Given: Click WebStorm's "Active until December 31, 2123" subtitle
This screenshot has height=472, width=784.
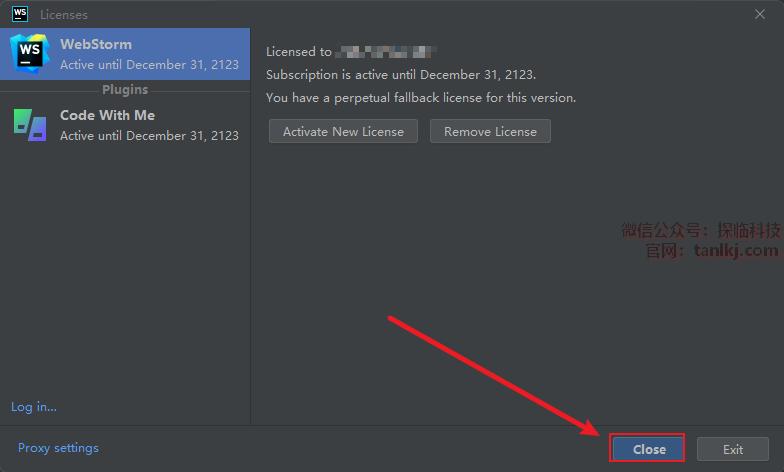Looking at the screenshot, I should (149, 65).
